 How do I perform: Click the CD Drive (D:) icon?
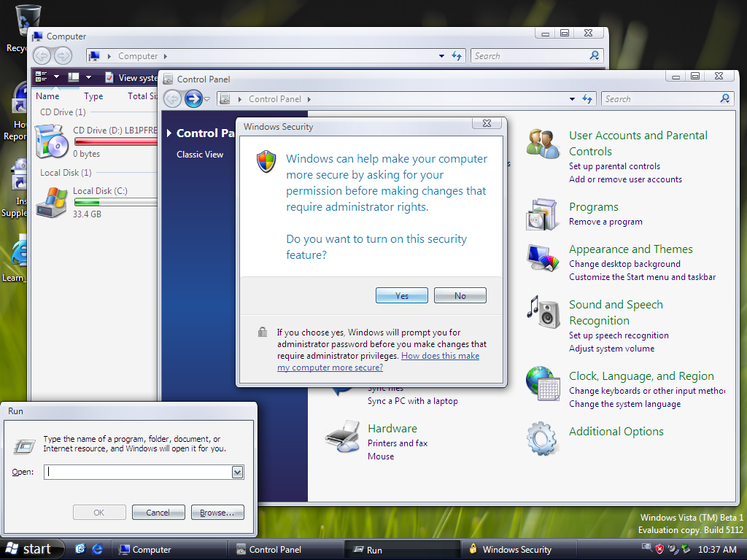point(52,141)
